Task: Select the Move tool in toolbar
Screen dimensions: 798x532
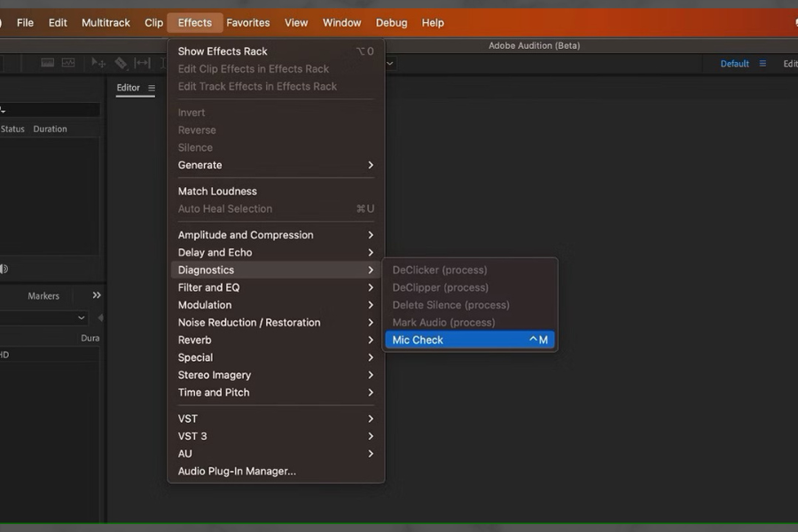Action: pyautogui.click(x=98, y=63)
